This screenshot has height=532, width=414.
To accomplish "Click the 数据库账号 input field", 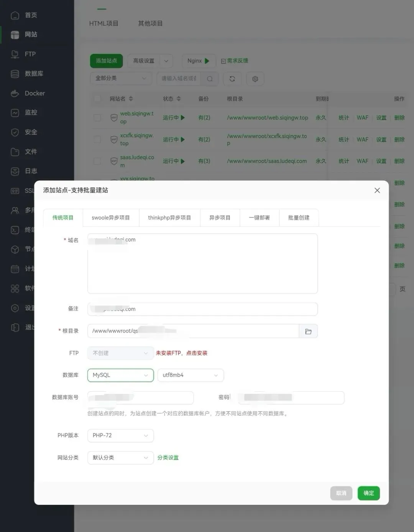I will coord(140,397).
